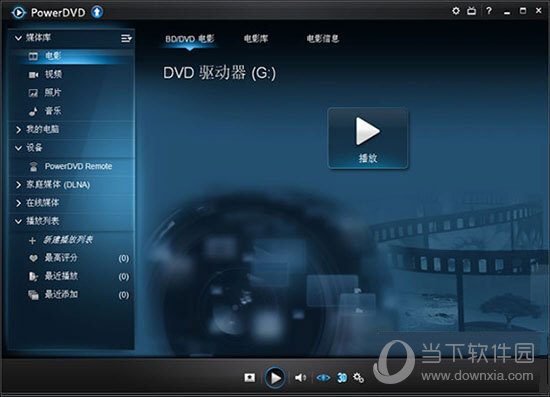Select 电影 in media library

(x=72, y=56)
